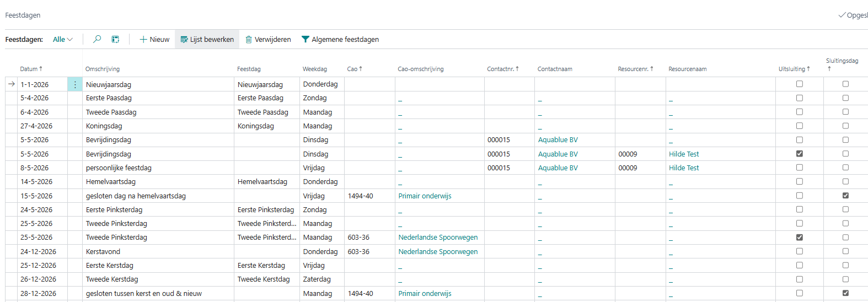
Task: Click the Weekdag column header
Action: pyautogui.click(x=314, y=69)
